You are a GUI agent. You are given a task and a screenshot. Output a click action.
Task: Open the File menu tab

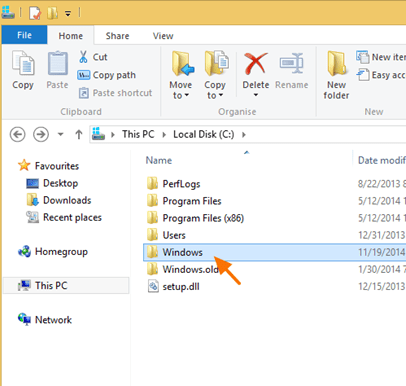[24, 35]
